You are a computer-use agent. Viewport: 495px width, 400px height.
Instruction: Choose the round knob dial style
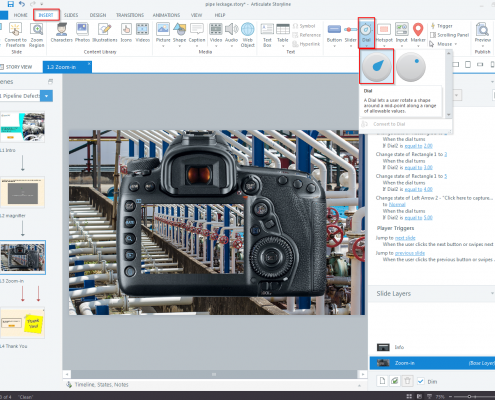pos(411,66)
